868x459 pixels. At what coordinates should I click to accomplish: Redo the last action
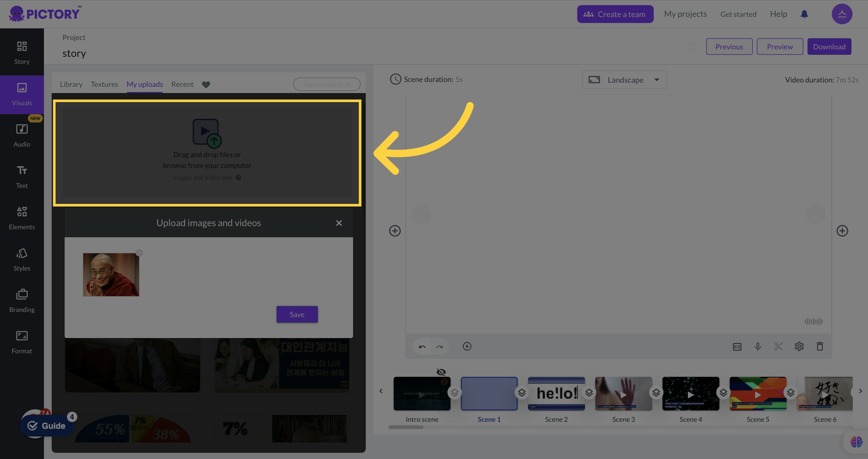439,346
